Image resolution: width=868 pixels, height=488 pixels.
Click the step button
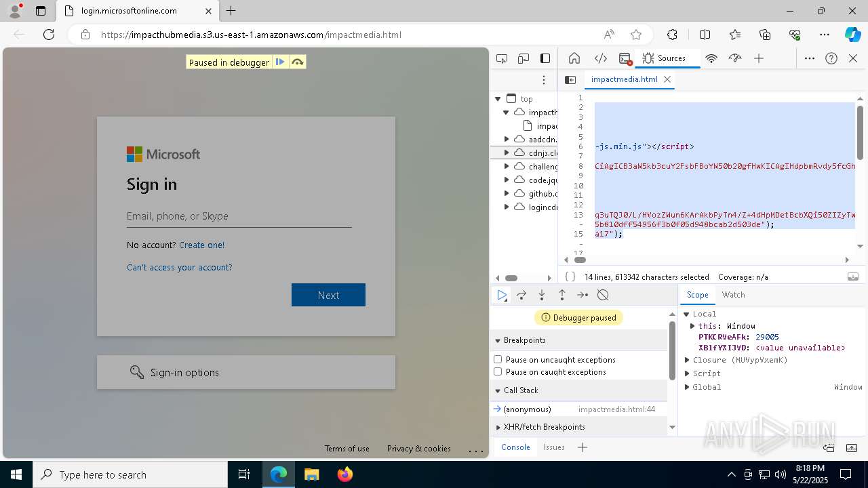coord(583,295)
